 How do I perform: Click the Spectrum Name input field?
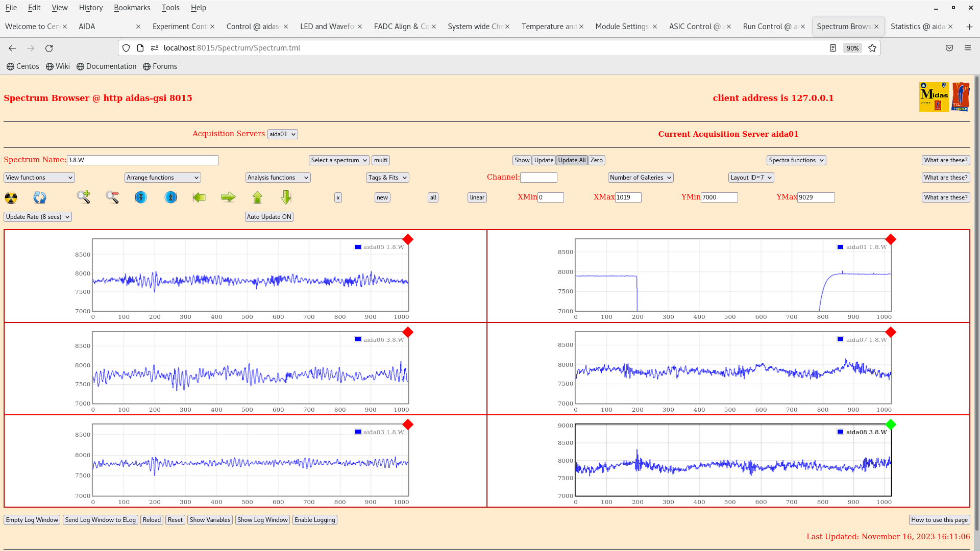click(142, 160)
